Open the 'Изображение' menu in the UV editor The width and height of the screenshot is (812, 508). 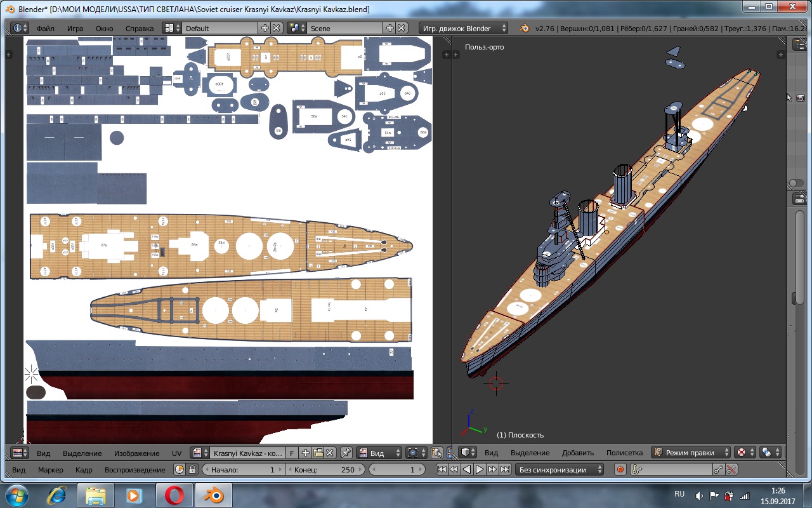pyautogui.click(x=136, y=453)
